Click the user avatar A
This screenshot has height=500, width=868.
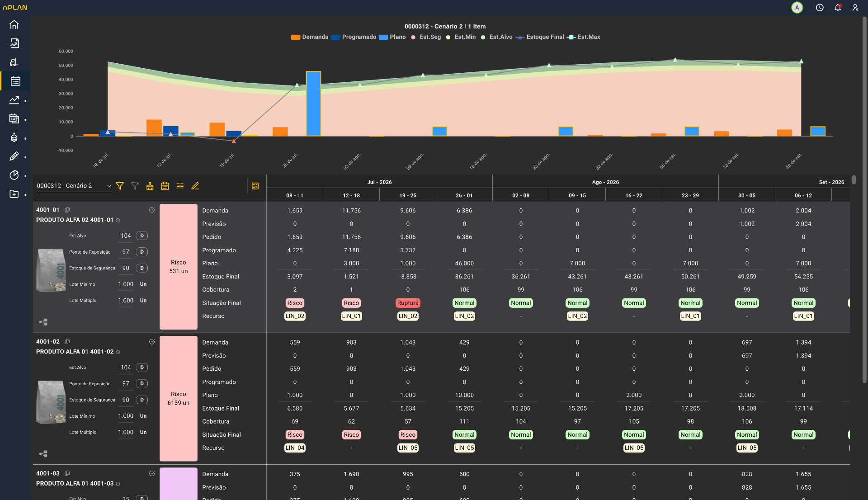[x=797, y=8]
